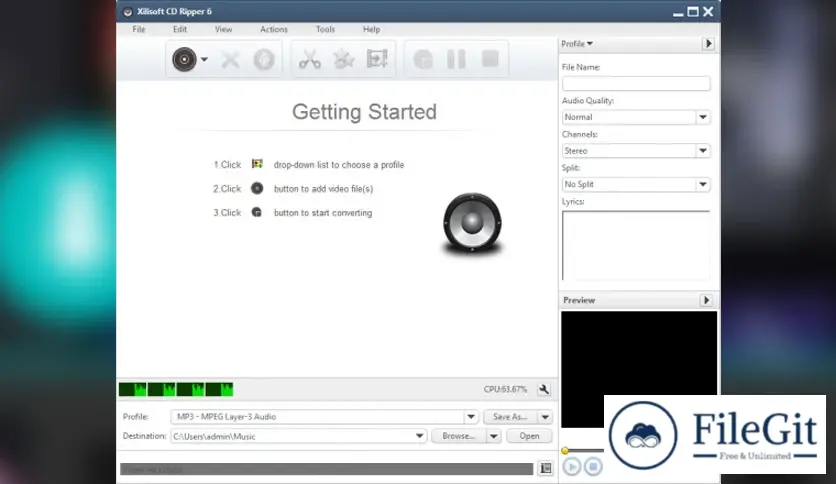Image resolution: width=836 pixels, height=484 pixels.
Task: Play the preview
Action: [572, 467]
